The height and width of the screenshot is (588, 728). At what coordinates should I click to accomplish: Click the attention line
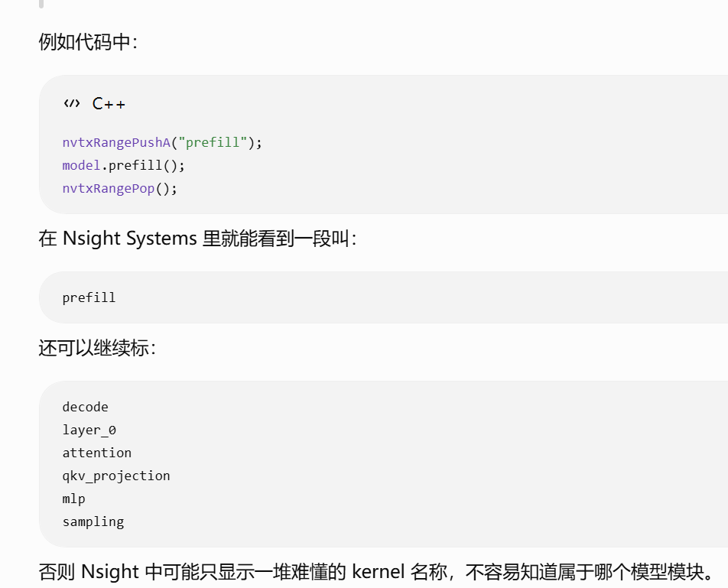pos(96,453)
